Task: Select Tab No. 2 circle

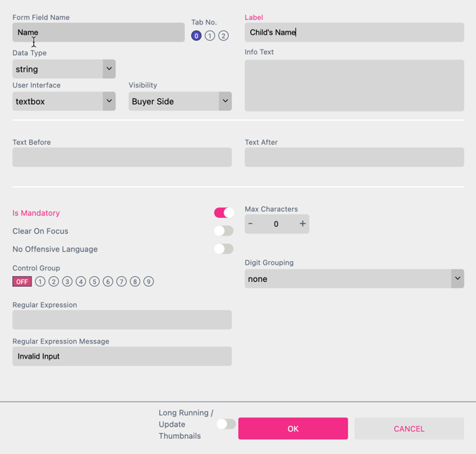Action: (x=223, y=36)
